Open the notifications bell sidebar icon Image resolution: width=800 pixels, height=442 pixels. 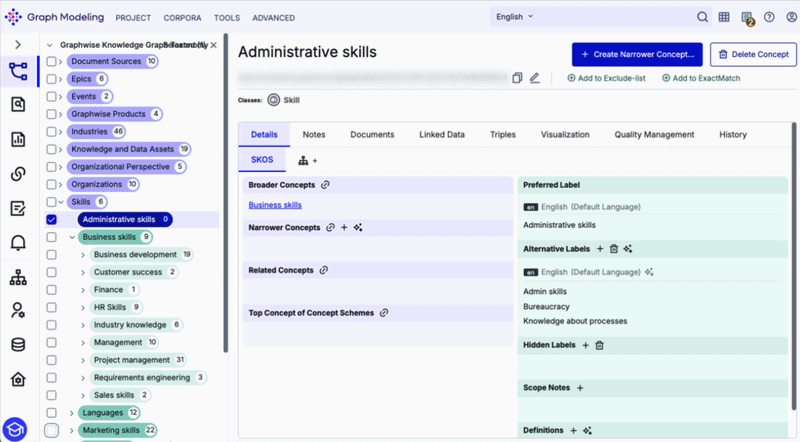coord(18,242)
